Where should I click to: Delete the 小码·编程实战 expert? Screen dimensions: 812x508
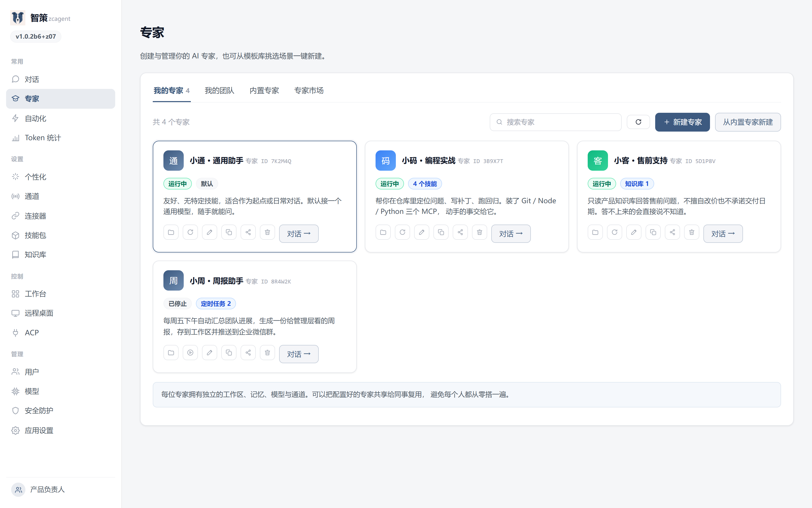(x=480, y=232)
